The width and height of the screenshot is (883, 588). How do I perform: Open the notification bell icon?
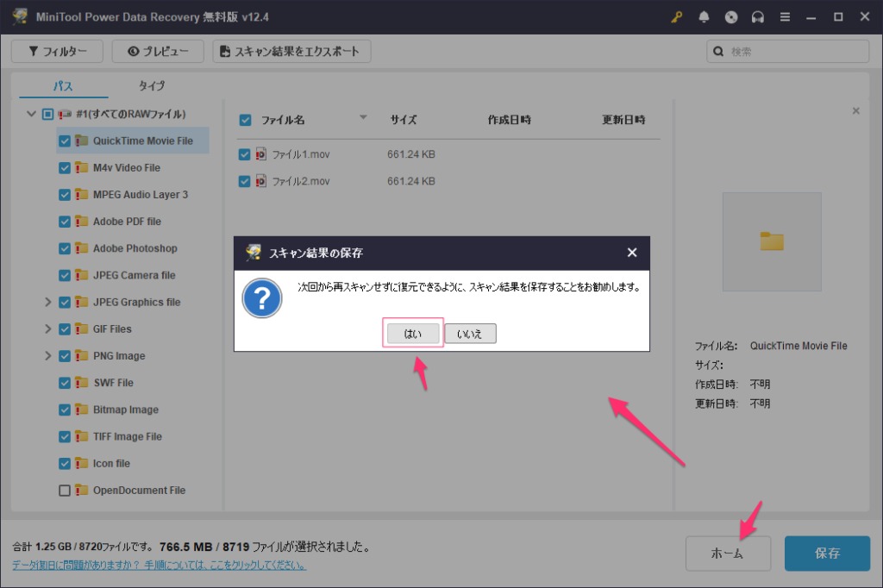[x=704, y=17]
